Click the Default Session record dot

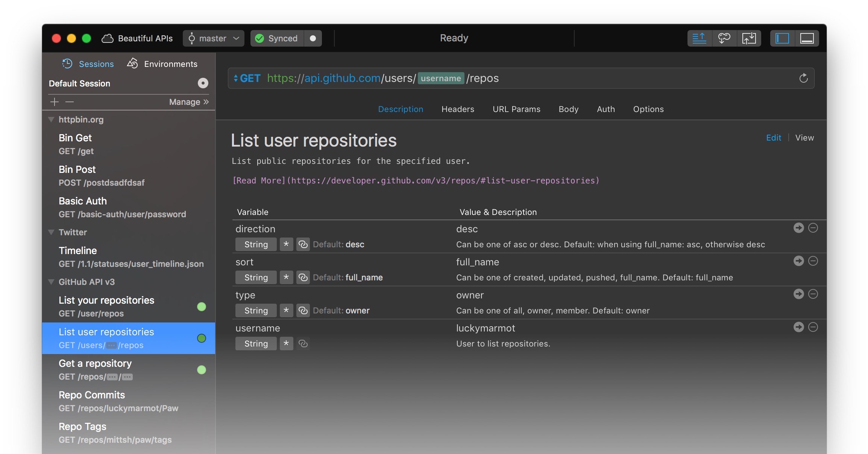click(203, 83)
